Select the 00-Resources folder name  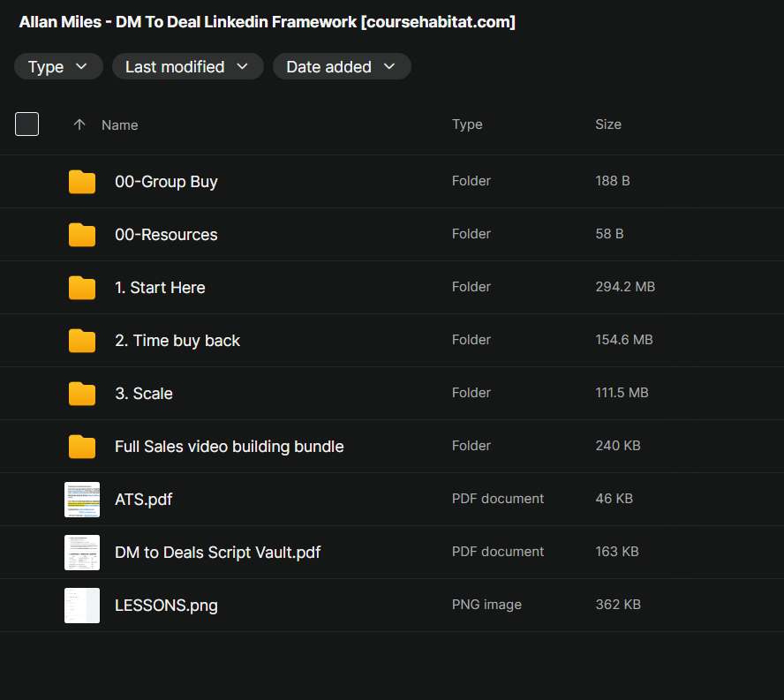[x=166, y=235]
